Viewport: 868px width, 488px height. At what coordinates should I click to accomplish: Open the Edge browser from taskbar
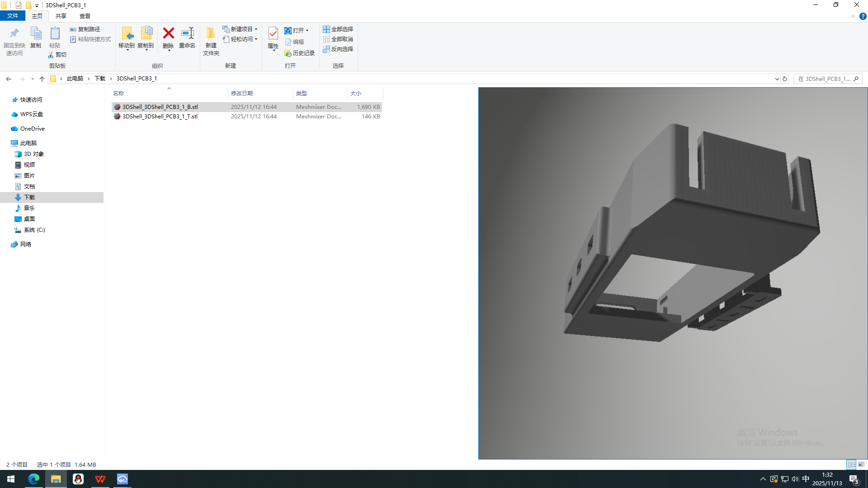[x=34, y=479]
